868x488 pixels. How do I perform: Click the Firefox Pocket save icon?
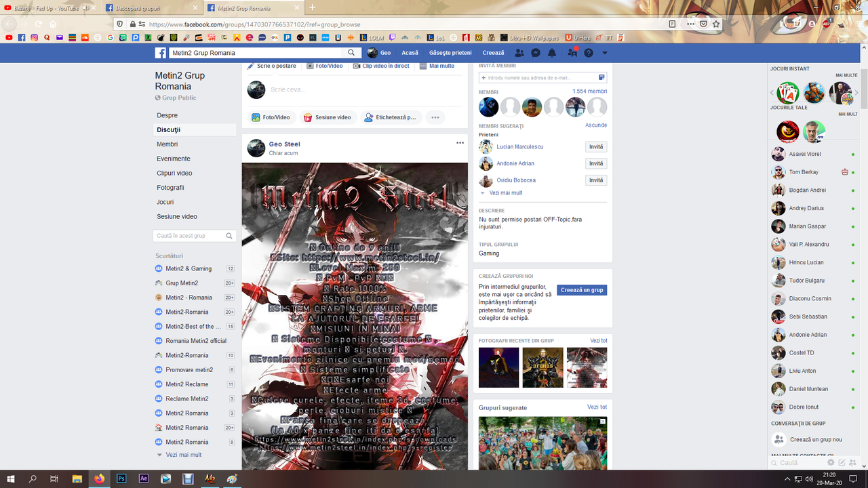(704, 24)
